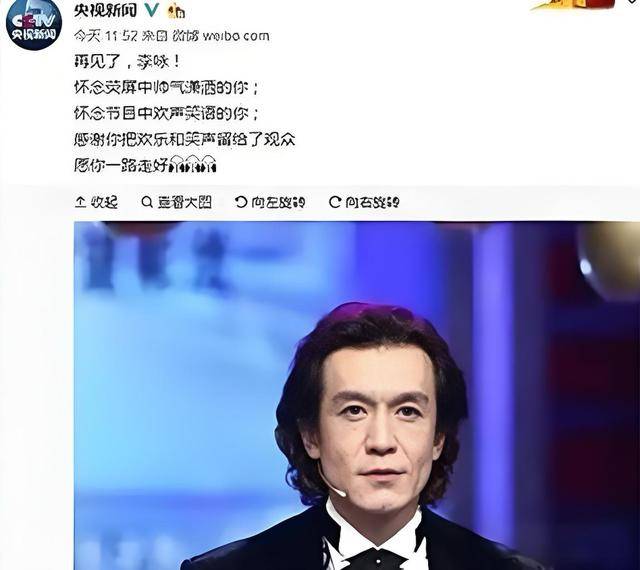Click the counter-clockwise rotate arrow icon
Viewport: 640px width, 570px height.
coord(241,202)
